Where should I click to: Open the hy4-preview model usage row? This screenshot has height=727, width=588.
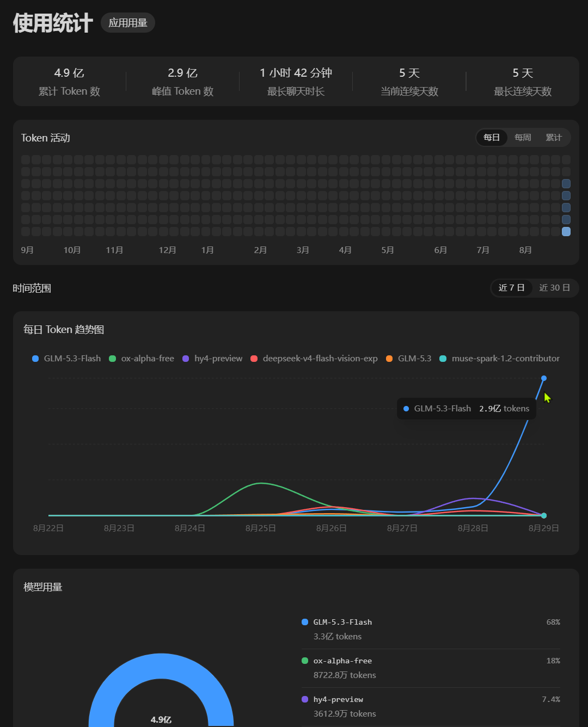pyautogui.click(x=431, y=707)
